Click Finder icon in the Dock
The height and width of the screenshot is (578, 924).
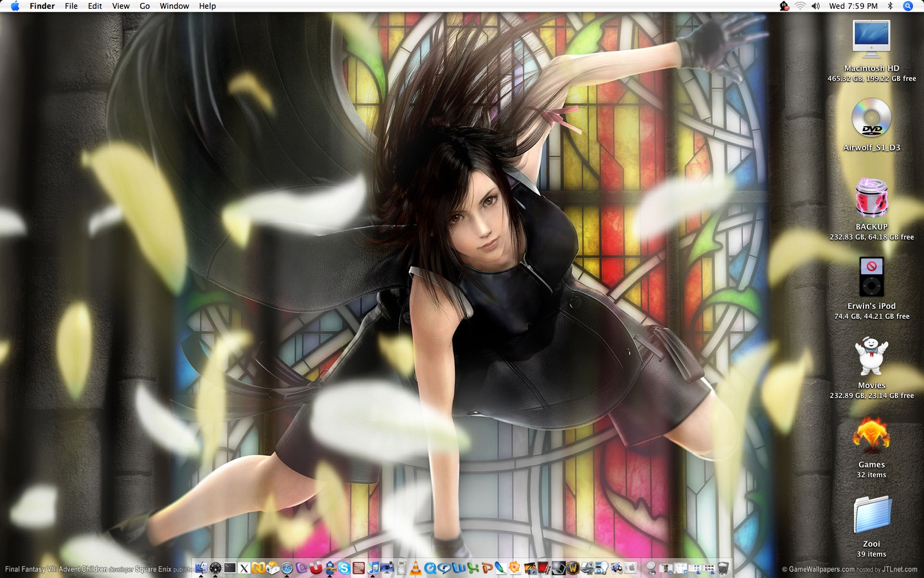201,568
